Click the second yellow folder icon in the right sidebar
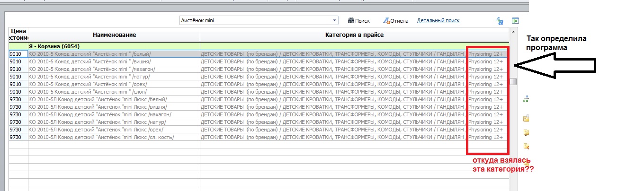This screenshot has height=191, width=644. coord(526,132)
